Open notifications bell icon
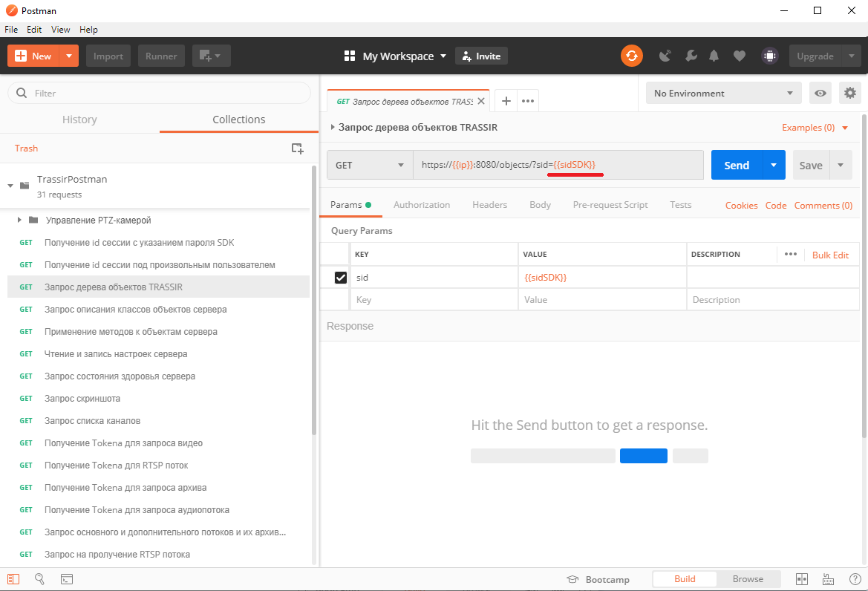 pos(714,56)
